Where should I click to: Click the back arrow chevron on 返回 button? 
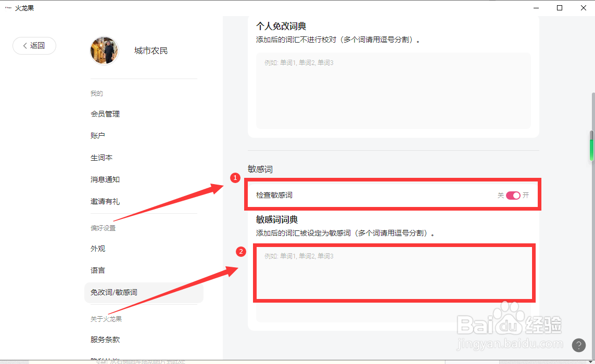(x=26, y=46)
